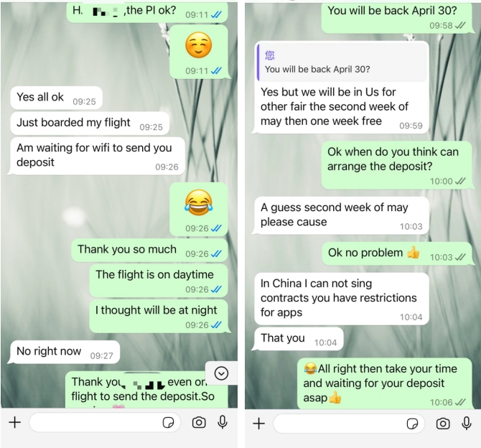Tap the smiling blush emoji message
Image resolution: width=481 pixels, height=448 pixels.
pyautogui.click(x=199, y=52)
